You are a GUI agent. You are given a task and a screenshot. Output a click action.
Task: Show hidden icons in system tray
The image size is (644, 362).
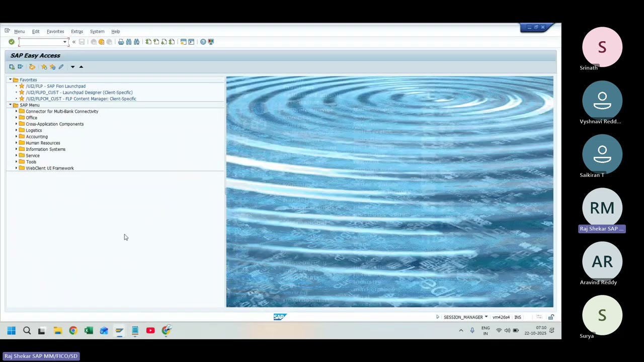click(x=461, y=330)
